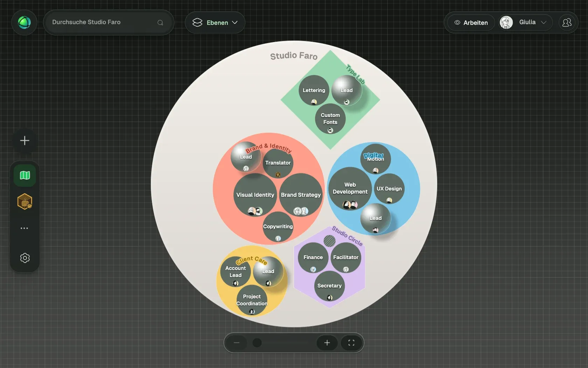Click the Durchsuche Studio Faro search field
Image resolution: width=588 pixels, height=368 pixels.
coord(108,22)
